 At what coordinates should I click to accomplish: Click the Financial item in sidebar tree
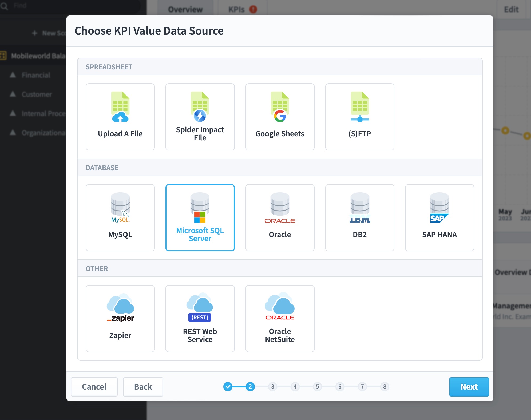36,75
